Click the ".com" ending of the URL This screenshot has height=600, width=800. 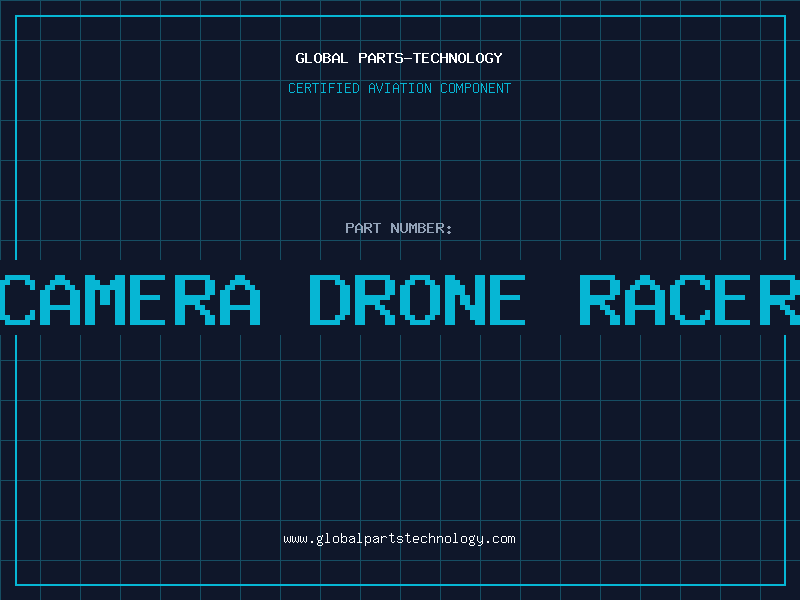500,539
